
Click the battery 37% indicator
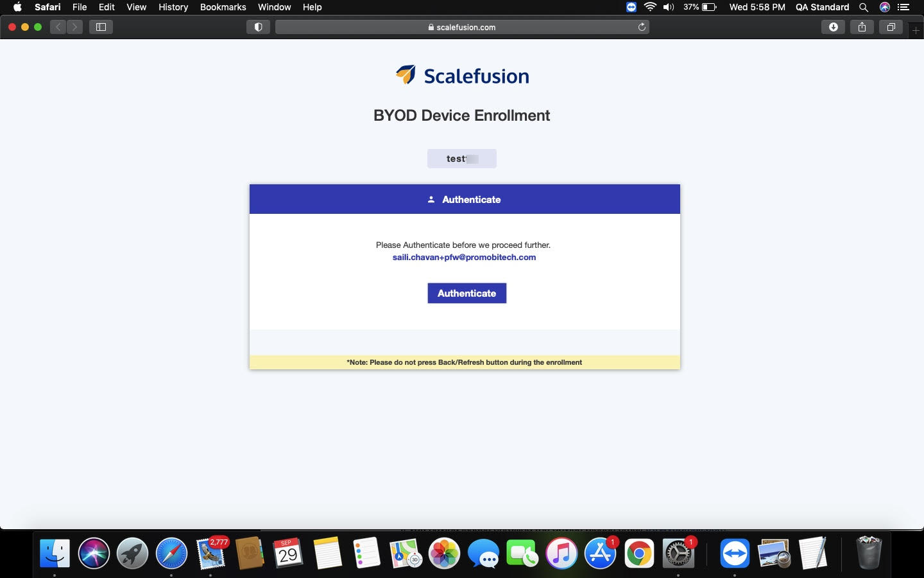tap(700, 7)
